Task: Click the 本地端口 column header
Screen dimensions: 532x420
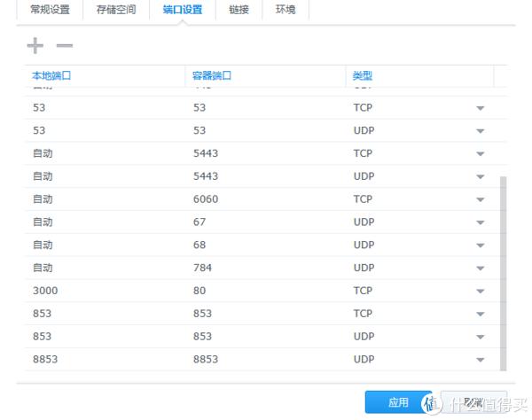Action: coord(51,75)
